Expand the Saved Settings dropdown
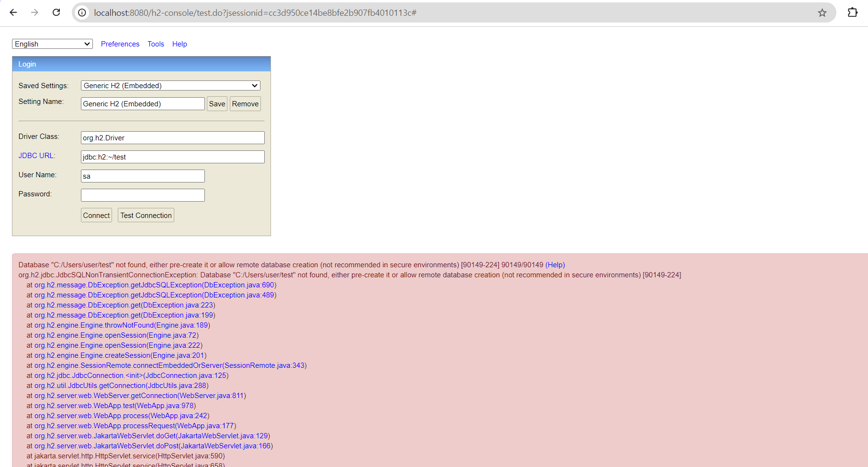 point(170,86)
